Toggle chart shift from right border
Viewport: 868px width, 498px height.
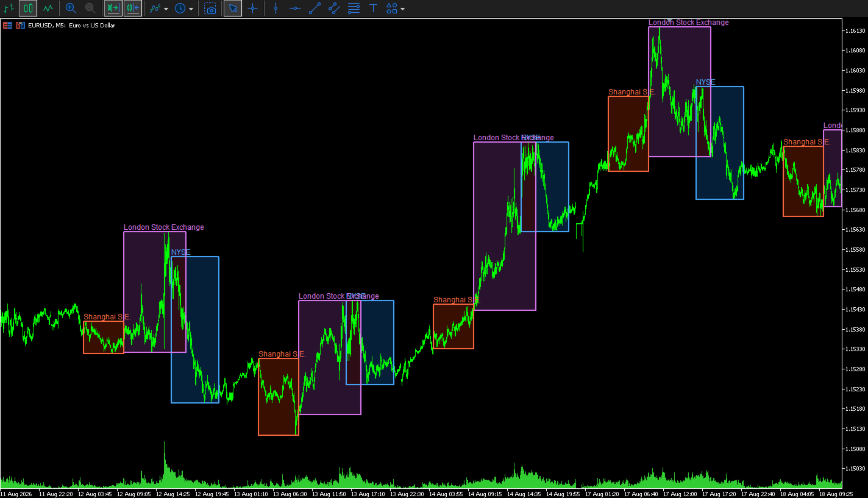[133, 9]
